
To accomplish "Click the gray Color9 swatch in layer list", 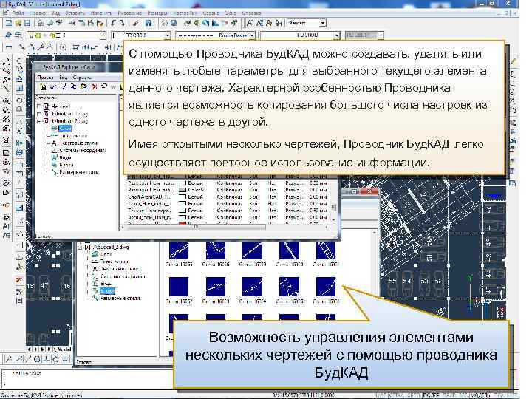I will point(183,190).
